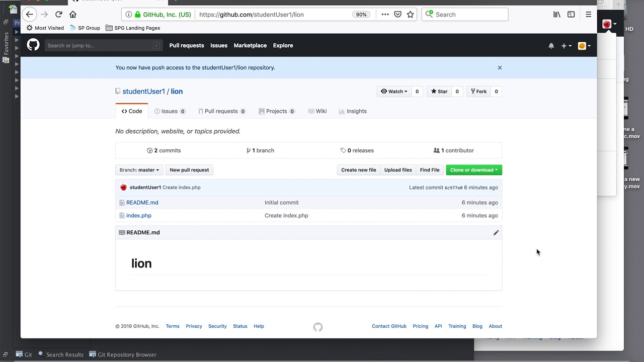Viewport: 644px width, 362px height.
Task: Click the GitHub Octocat logo in header
Action: click(33, 45)
